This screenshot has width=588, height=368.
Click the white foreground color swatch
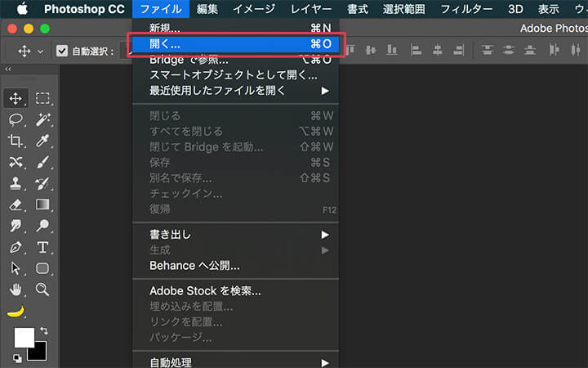click(x=24, y=338)
